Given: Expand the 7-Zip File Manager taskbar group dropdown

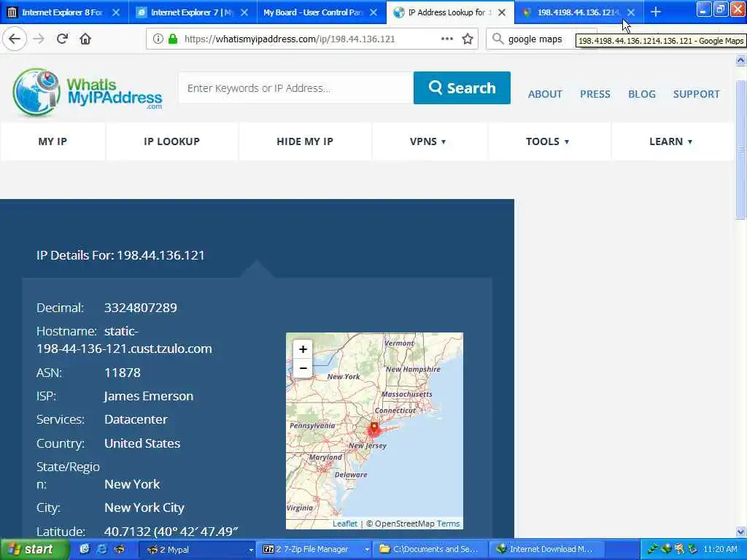Looking at the screenshot, I should point(367,550).
